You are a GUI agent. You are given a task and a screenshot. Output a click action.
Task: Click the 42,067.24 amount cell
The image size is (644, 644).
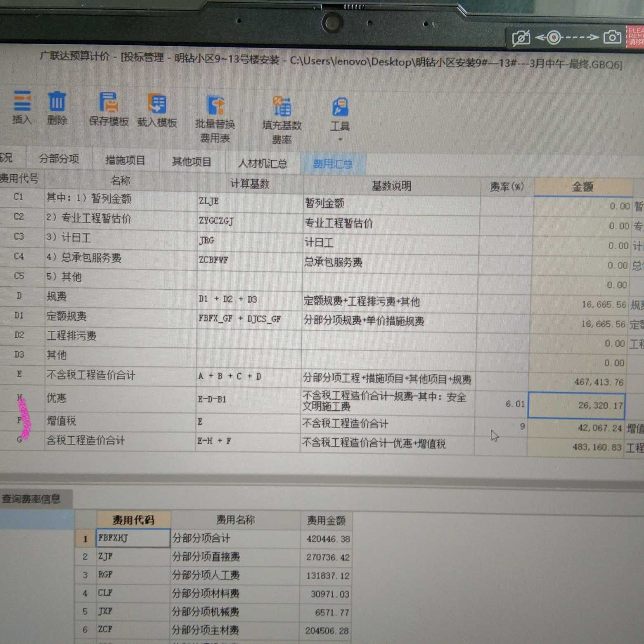coord(575,428)
